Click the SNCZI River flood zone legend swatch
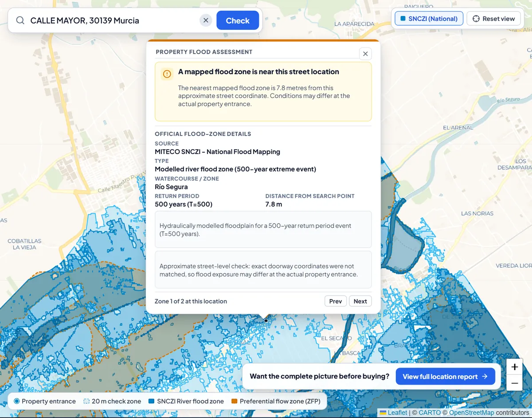 (151, 401)
